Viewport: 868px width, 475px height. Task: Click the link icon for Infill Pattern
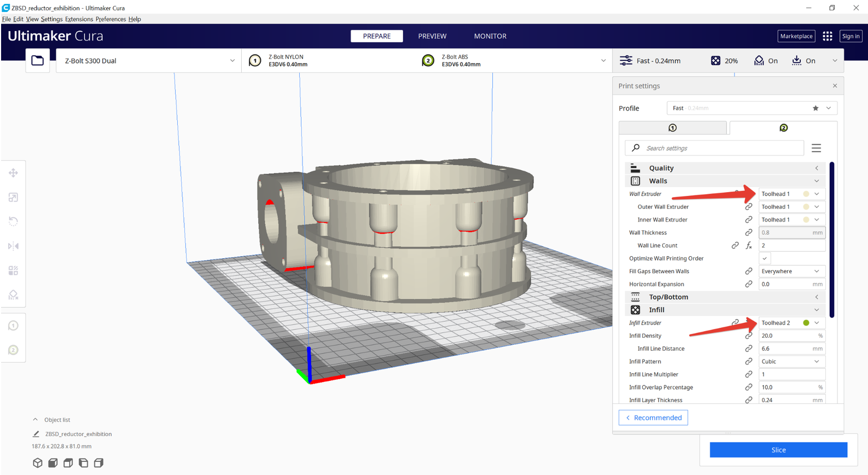748,362
